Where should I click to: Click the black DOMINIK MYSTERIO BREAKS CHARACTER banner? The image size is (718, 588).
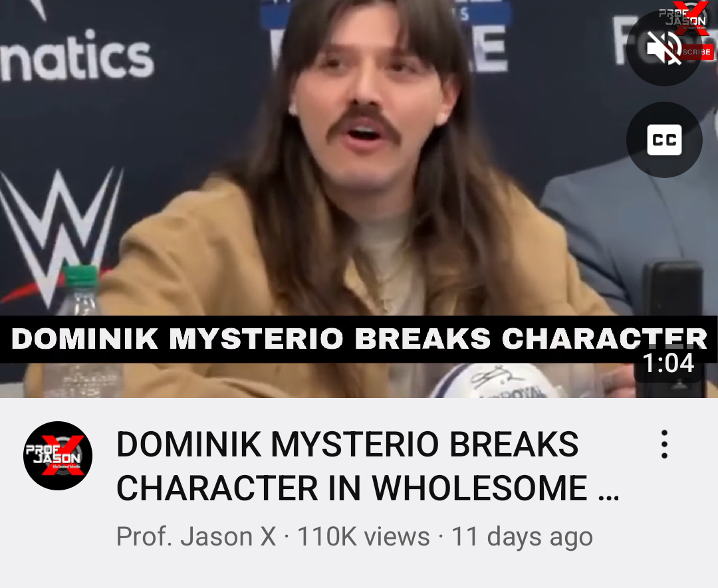coord(359,339)
